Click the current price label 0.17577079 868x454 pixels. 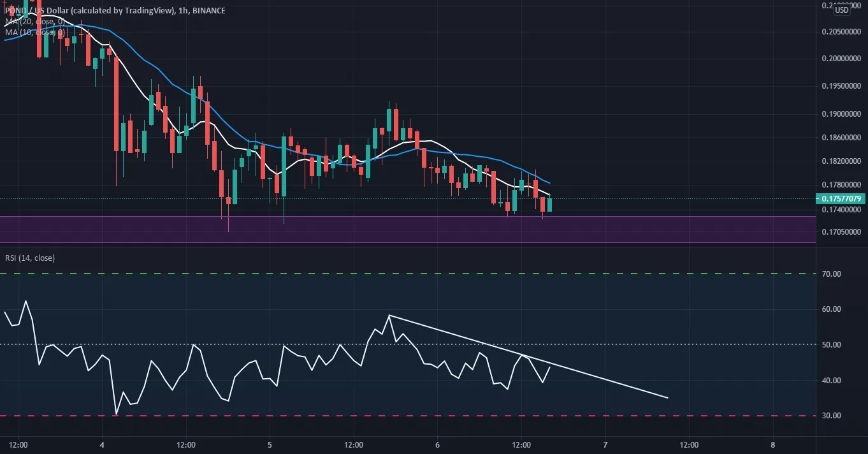point(841,199)
